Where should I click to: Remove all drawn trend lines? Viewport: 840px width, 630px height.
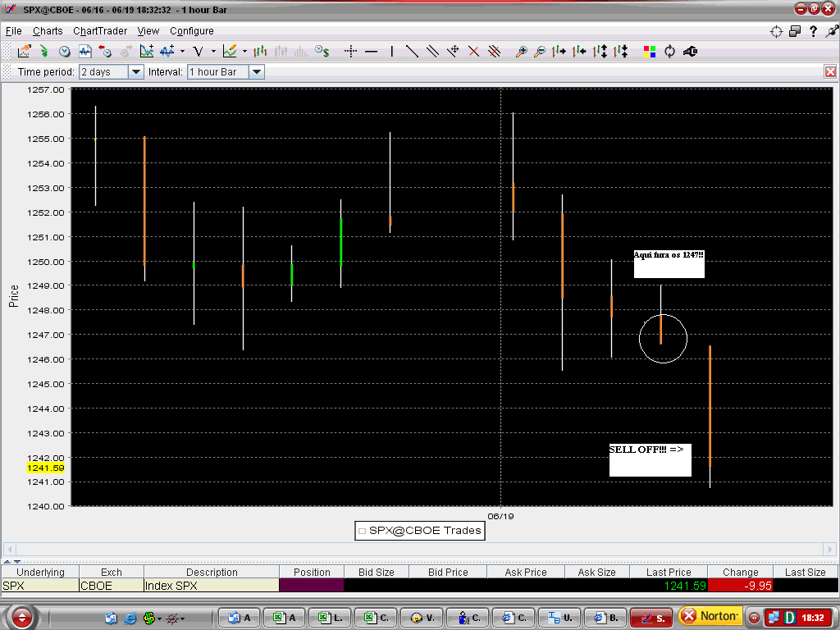click(x=492, y=51)
